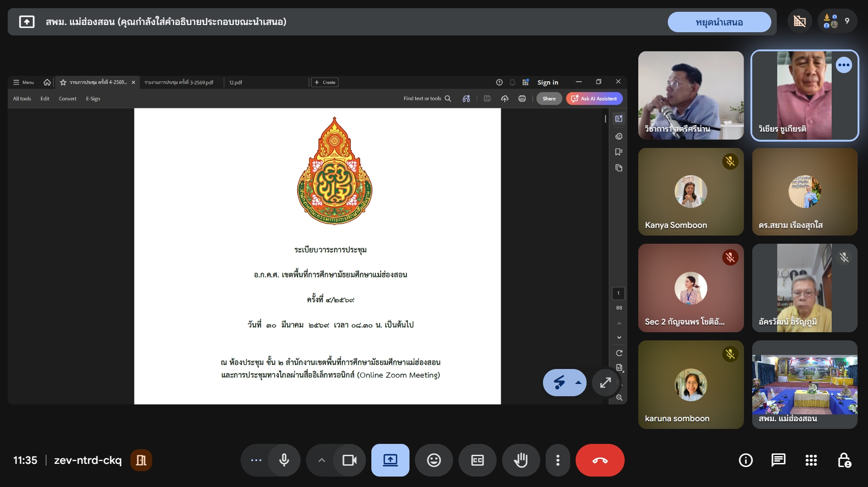Image resolution: width=868 pixels, height=487 pixels.
Task: Open the Acrobat Menu
Action: coord(23,82)
